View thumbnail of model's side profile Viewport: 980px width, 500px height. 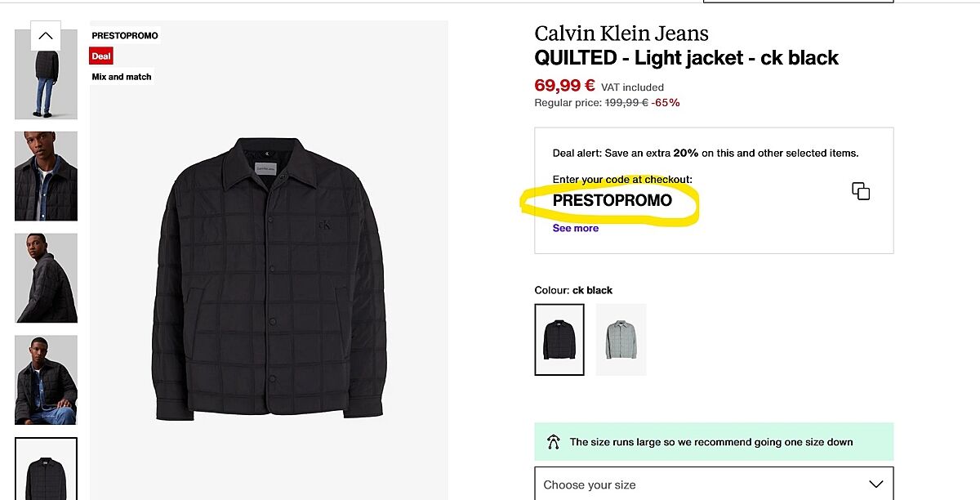tap(46, 278)
